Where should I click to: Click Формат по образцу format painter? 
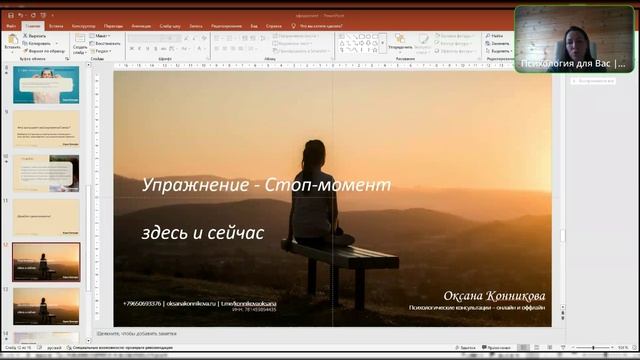44,51
